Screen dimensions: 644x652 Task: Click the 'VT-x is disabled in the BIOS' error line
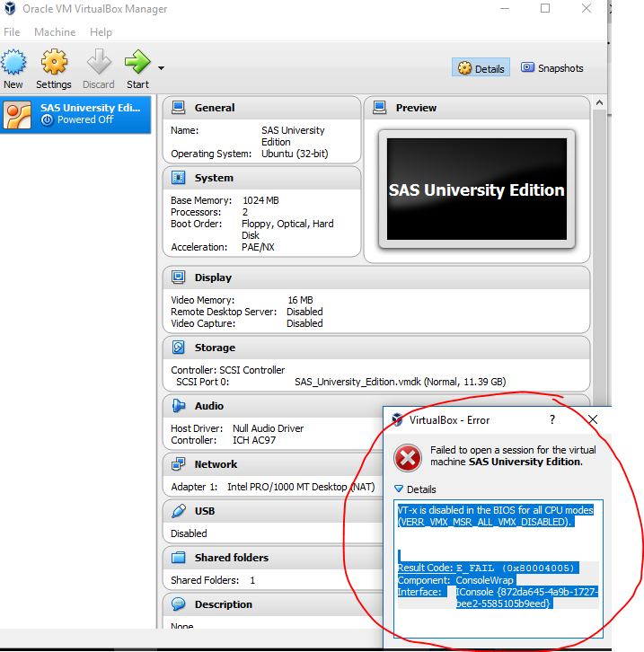click(x=496, y=510)
